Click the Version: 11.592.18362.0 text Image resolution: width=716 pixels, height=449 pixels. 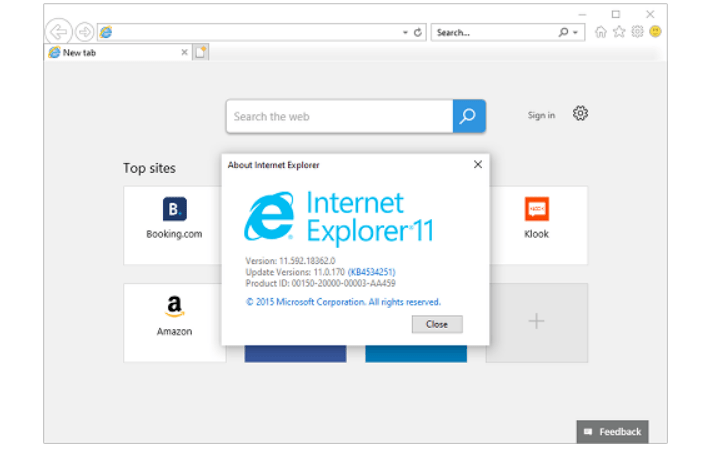[290, 261]
